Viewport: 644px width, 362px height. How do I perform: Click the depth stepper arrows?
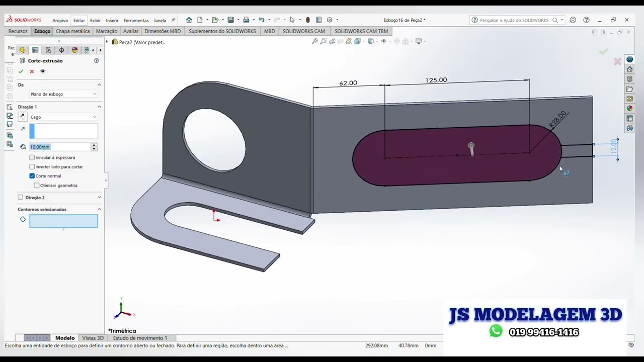[94, 147]
